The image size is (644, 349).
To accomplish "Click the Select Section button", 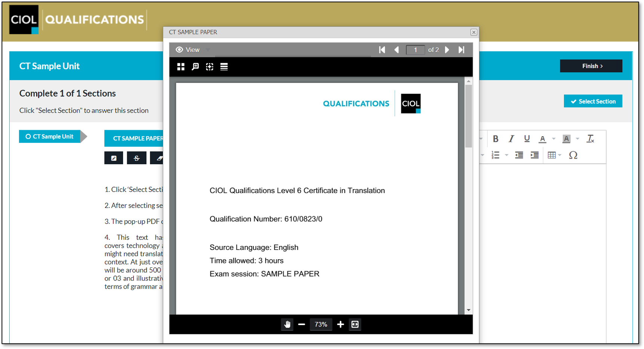I will pyautogui.click(x=593, y=101).
